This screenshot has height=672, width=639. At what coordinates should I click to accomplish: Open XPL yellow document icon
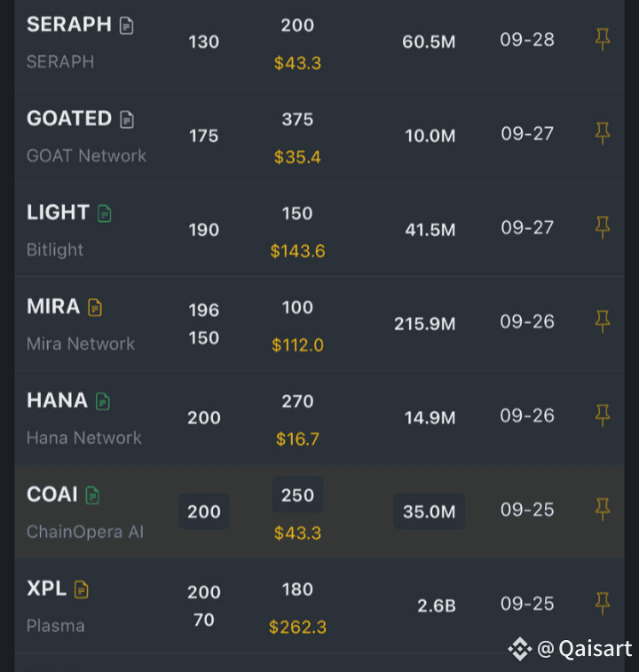[x=82, y=589]
